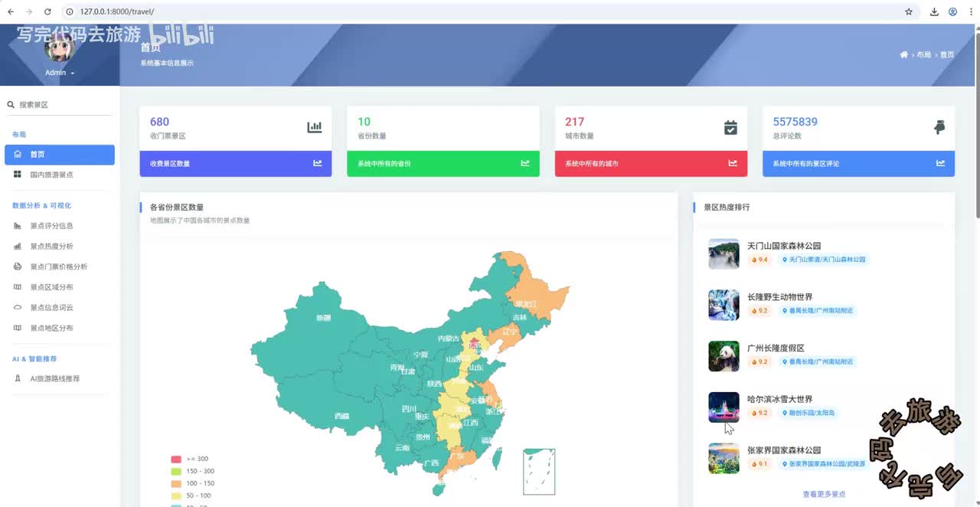
Task: Open the 查看更多景点 link
Action: click(x=824, y=495)
